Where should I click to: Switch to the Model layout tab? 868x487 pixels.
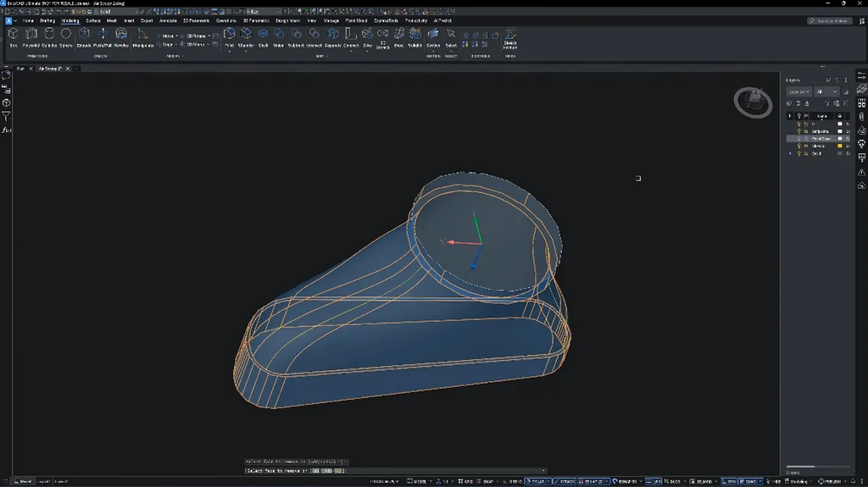24,481
